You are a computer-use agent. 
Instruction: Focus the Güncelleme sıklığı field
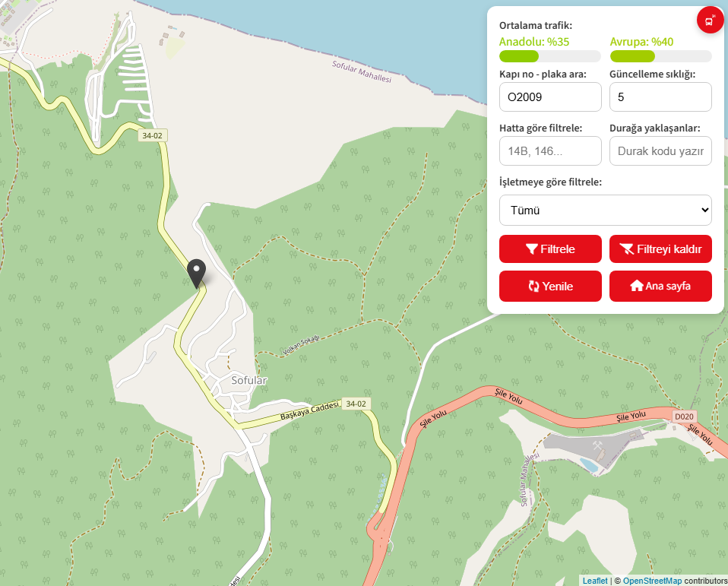coord(660,97)
